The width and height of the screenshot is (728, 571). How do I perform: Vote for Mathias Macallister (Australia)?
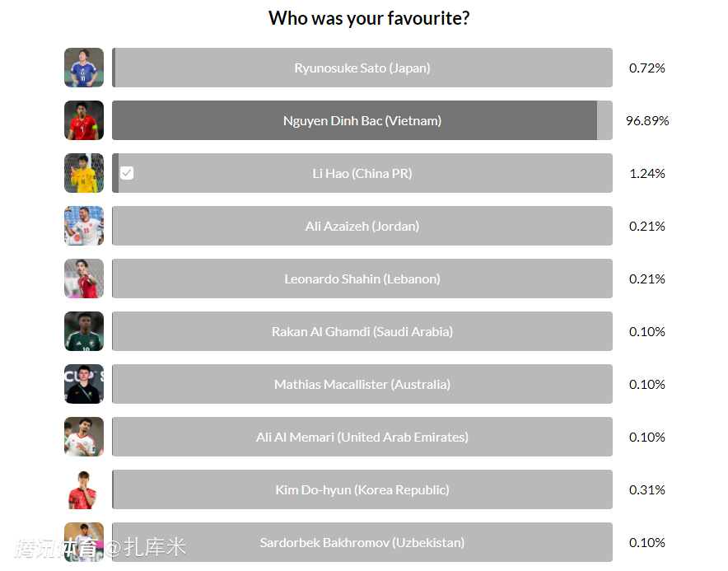point(362,384)
